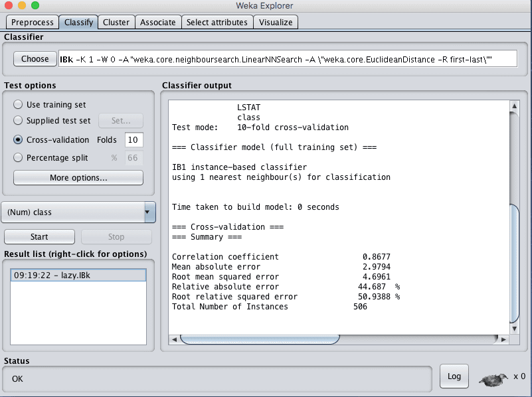The width and height of the screenshot is (532, 397).
Task: Click the Folds value field
Action: [134, 139]
